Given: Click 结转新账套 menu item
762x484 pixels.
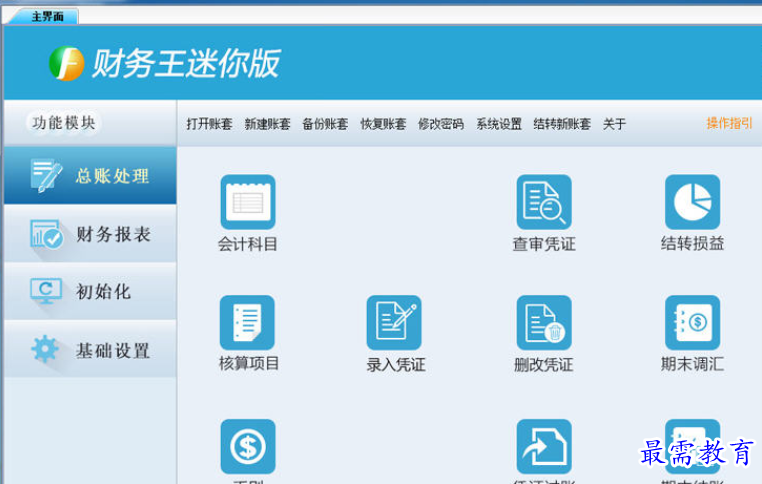Looking at the screenshot, I should (x=562, y=124).
